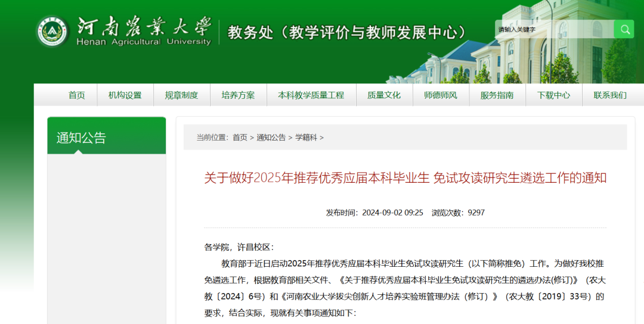This screenshot has height=324, width=644.
Task: Click the 通知公告 sidebar header
Action: (x=107, y=136)
